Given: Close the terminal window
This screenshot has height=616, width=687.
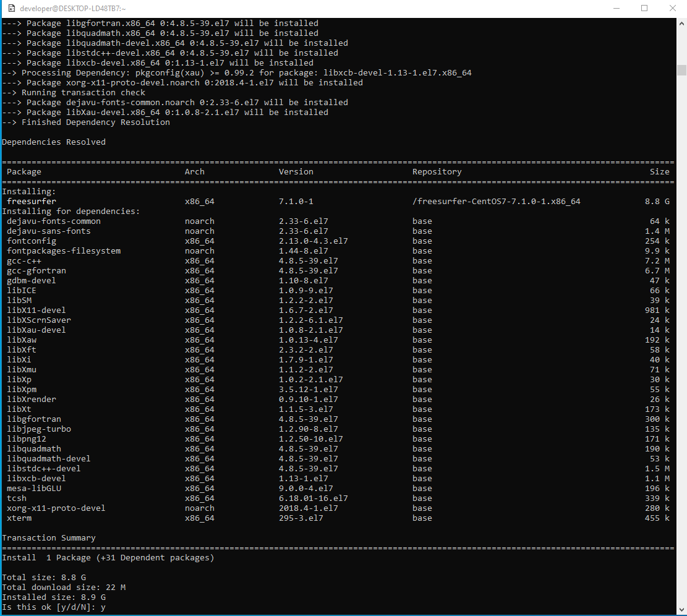Looking at the screenshot, I should click(x=673, y=9).
